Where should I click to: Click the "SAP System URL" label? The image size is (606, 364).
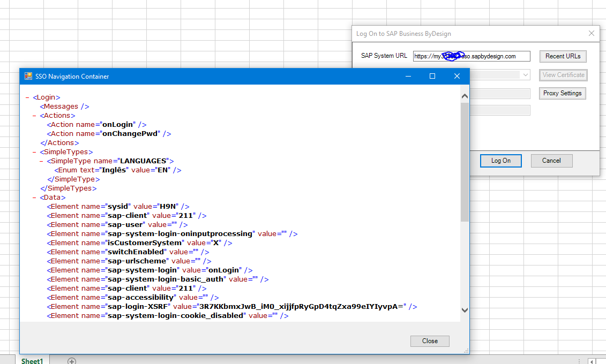coord(384,56)
